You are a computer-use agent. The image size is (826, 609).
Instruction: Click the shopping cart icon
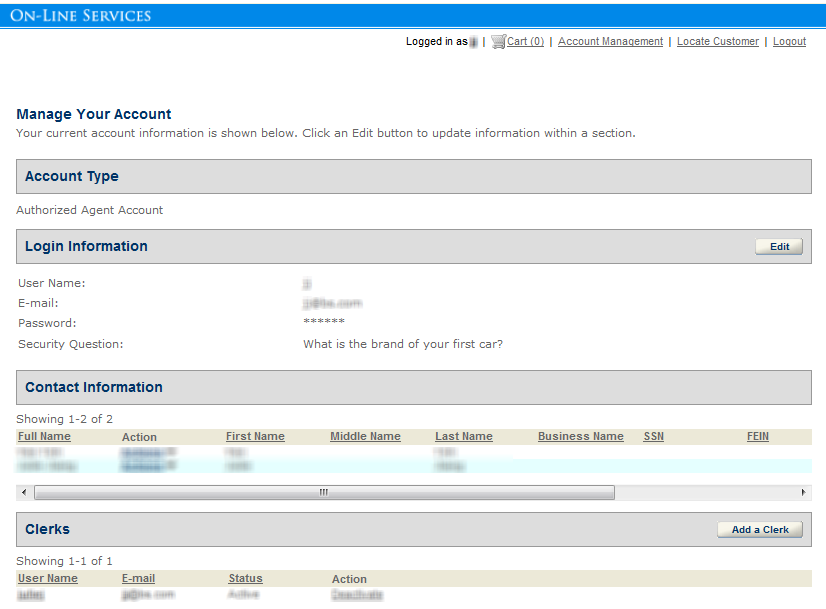[498, 42]
